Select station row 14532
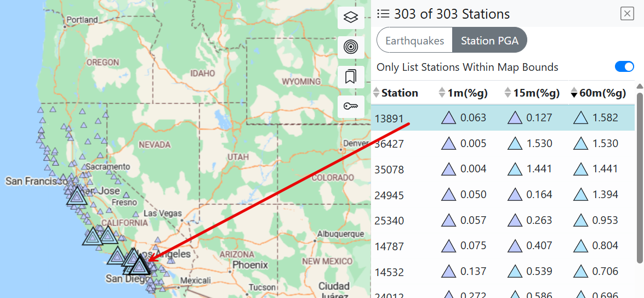This screenshot has height=298, width=644. [503, 272]
